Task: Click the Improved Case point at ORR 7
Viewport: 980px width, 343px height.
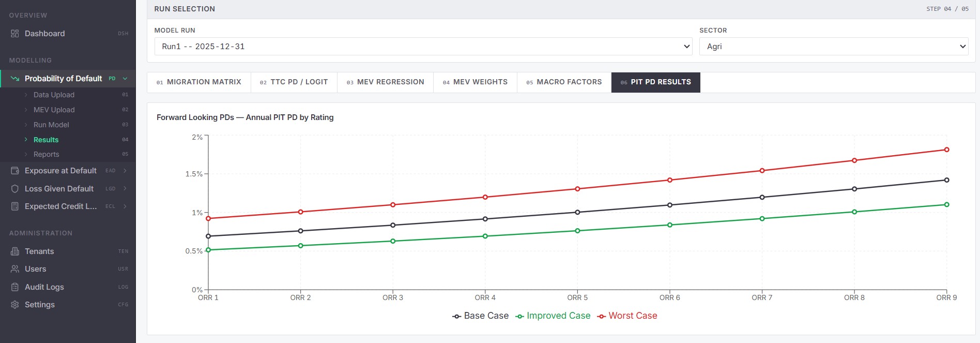Action: click(762, 218)
